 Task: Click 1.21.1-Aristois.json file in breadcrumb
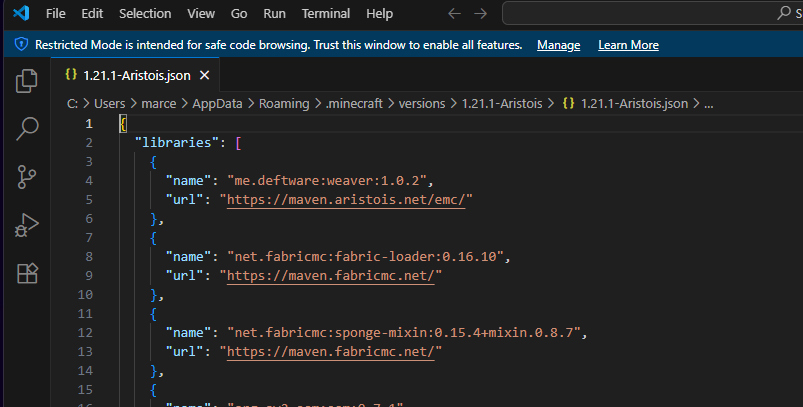634,103
